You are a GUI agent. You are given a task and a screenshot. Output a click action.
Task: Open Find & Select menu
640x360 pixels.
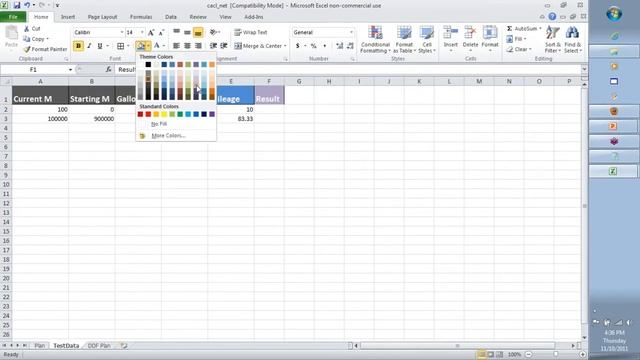(x=573, y=39)
